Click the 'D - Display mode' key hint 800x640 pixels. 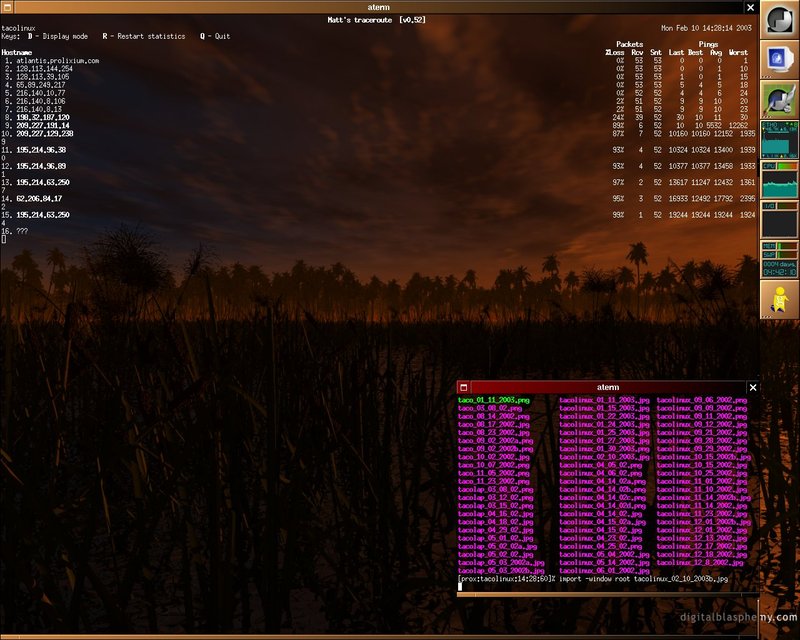click(x=58, y=36)
